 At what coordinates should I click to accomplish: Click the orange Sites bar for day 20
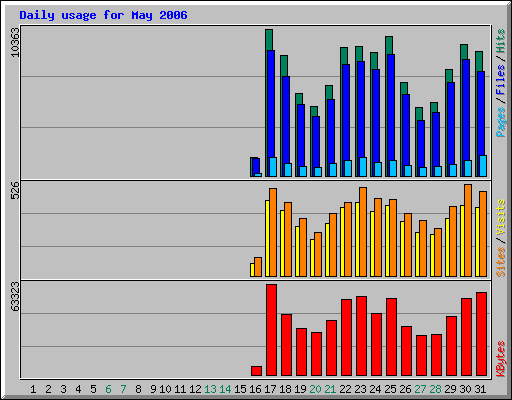(x=318, y=254)
